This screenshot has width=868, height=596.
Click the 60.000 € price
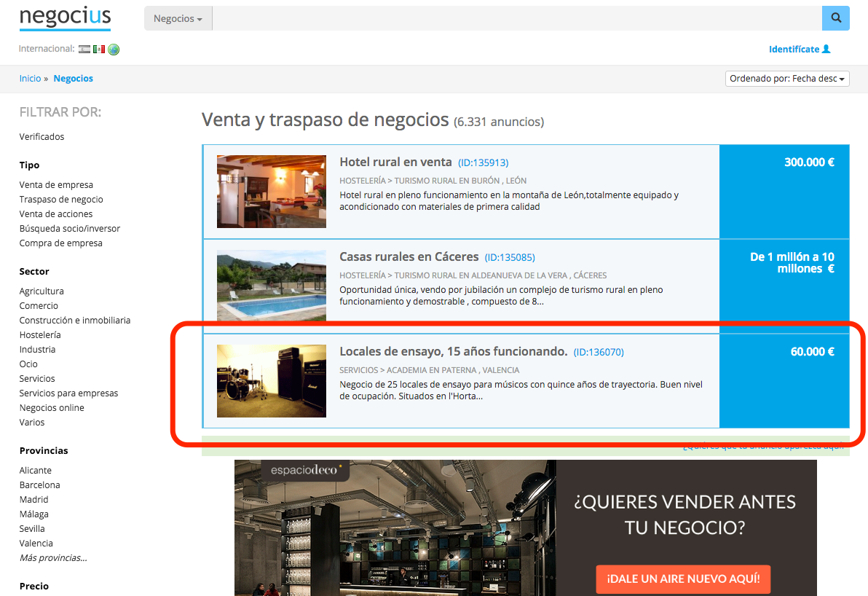pyautogui.click(x=812, y=352)
